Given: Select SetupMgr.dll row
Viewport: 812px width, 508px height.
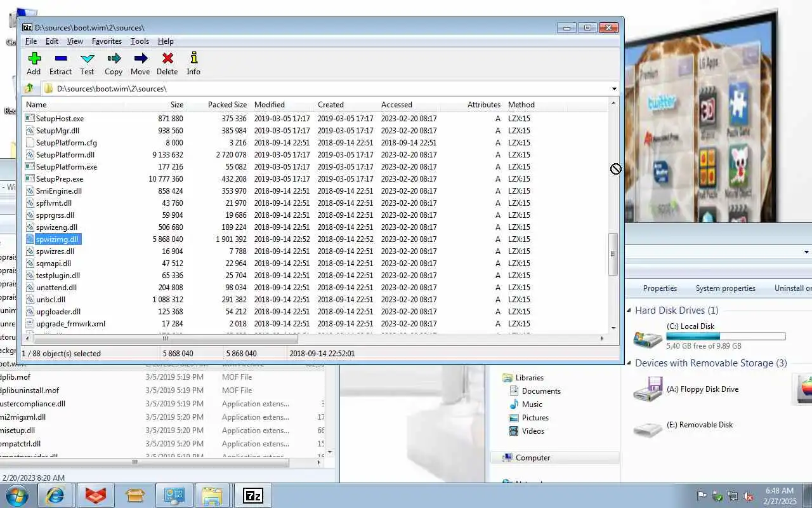Looking at the screenshot, I should (315, 130).
